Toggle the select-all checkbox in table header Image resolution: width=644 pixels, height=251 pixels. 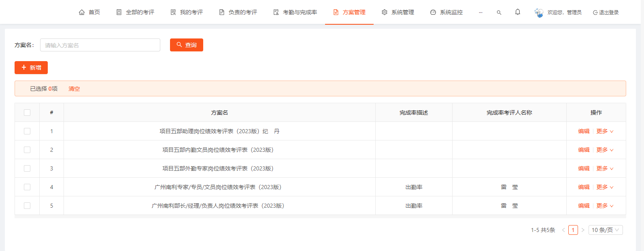27,113
